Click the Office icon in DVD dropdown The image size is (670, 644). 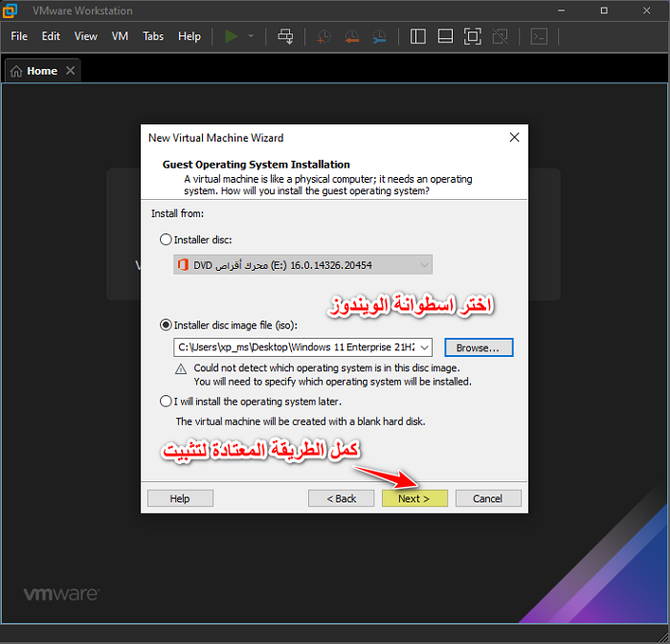[184, 265]
